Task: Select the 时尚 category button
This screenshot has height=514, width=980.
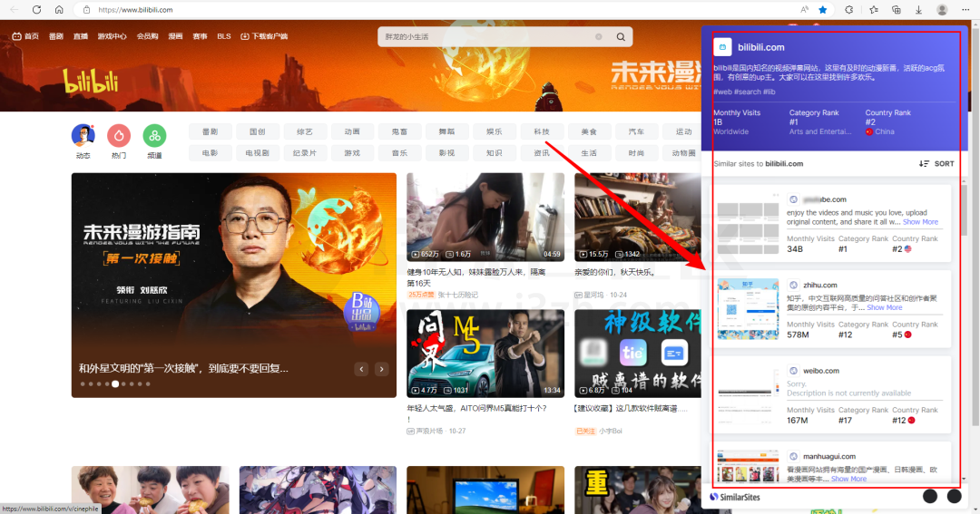Action: (636, 153)
